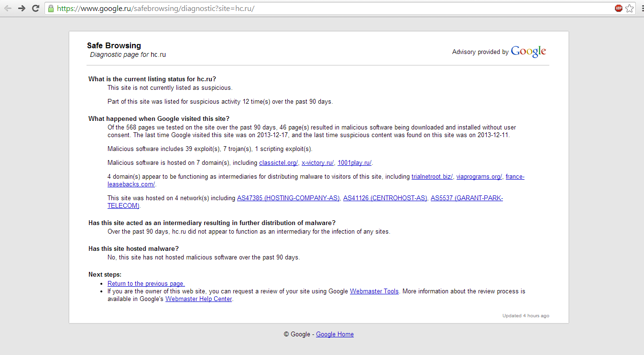This screenshot has height=355, width=644.
Task: Click the 'Updated 4 hours ago' text
Action: 525,316
